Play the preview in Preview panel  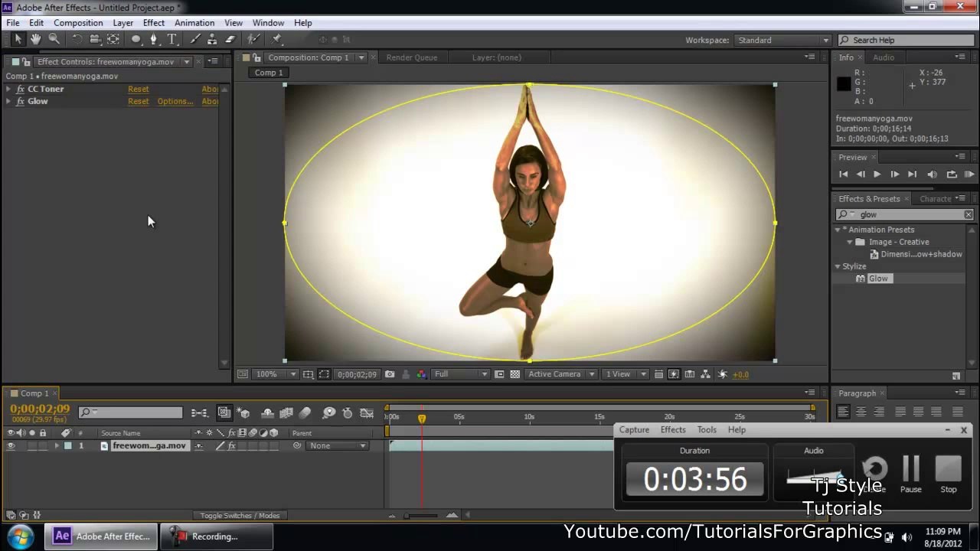point(877,174)
